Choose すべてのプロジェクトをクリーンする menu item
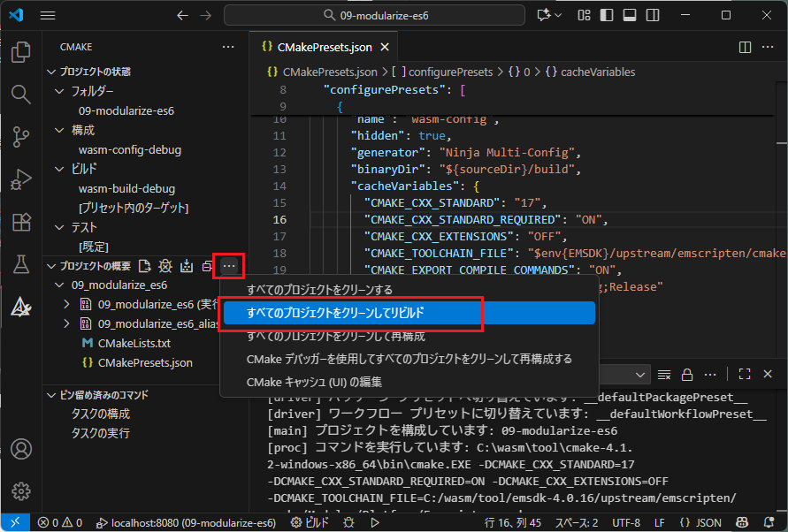Viewport: 788px width, 532px height. click(409, 290)
